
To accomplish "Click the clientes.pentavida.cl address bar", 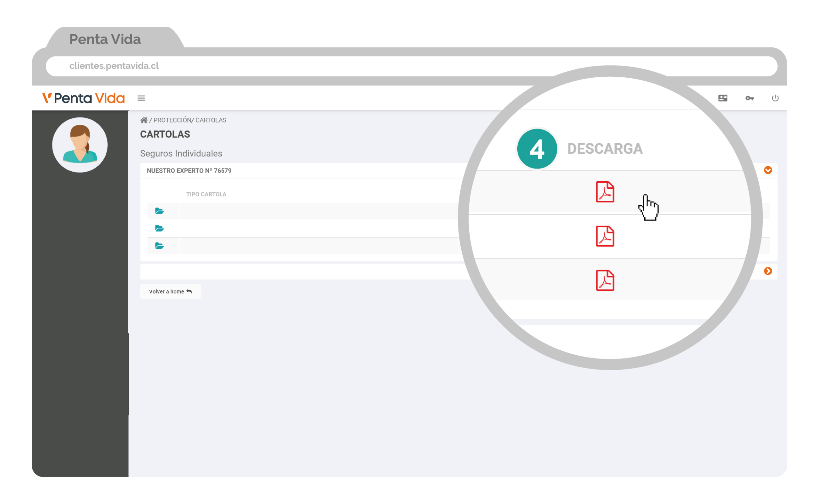I will (411, 66).
